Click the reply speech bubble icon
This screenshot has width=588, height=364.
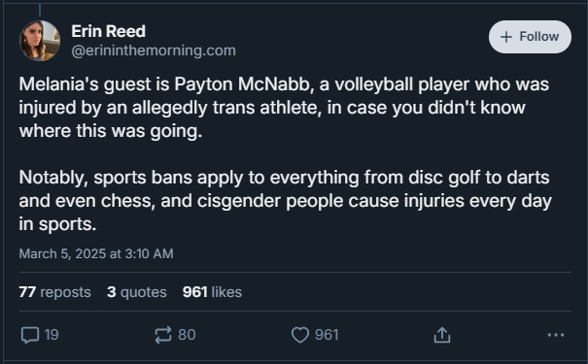pyautogui.click(x=29, y=335)
